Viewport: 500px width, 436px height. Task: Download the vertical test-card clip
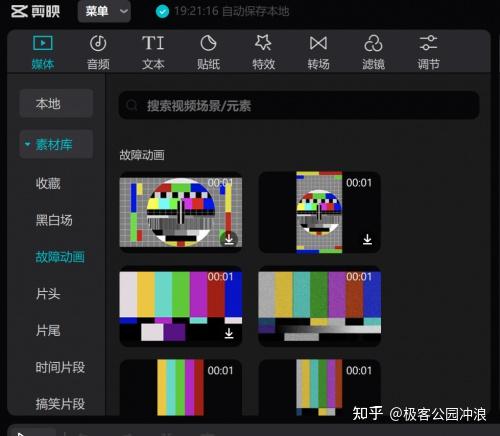tap(367, 239)
